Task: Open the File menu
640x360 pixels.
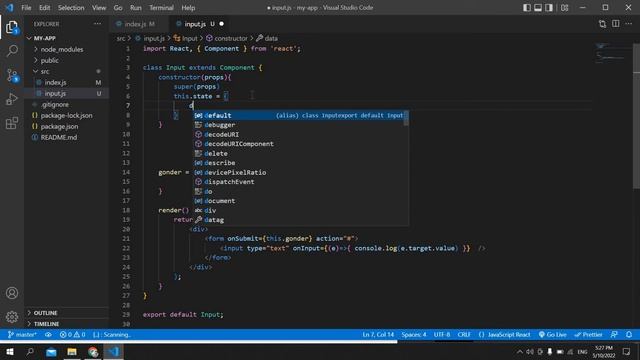Action: point(26,7)
